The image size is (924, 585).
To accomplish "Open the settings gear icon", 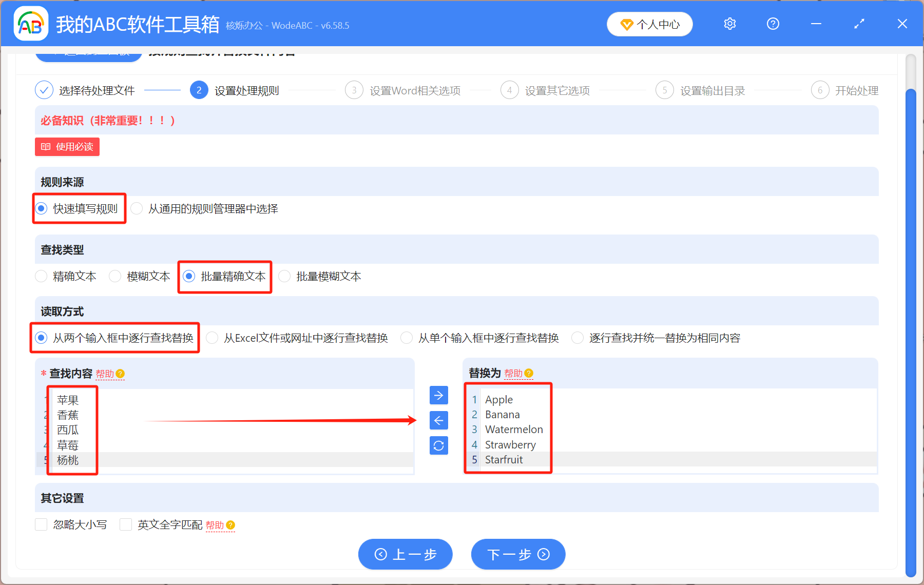I will tap(729, 24).
